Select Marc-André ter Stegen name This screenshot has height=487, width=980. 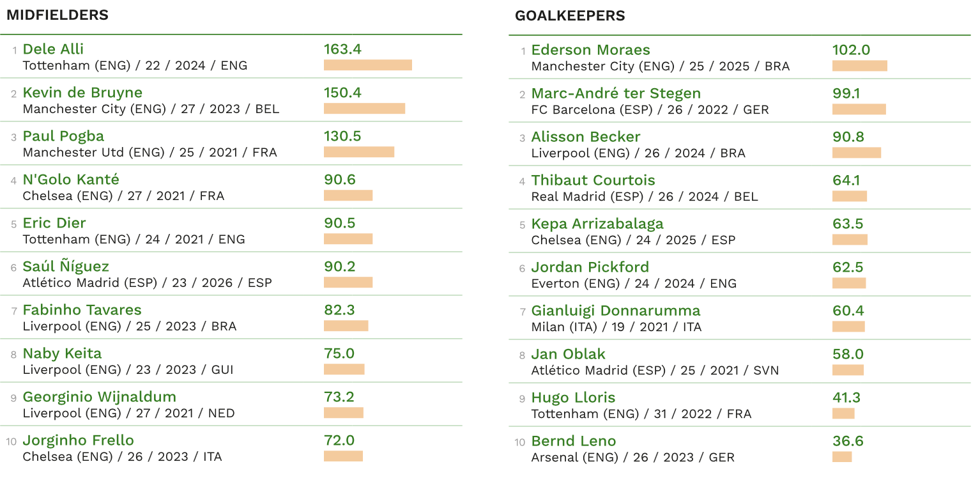[x=616, y=93]
